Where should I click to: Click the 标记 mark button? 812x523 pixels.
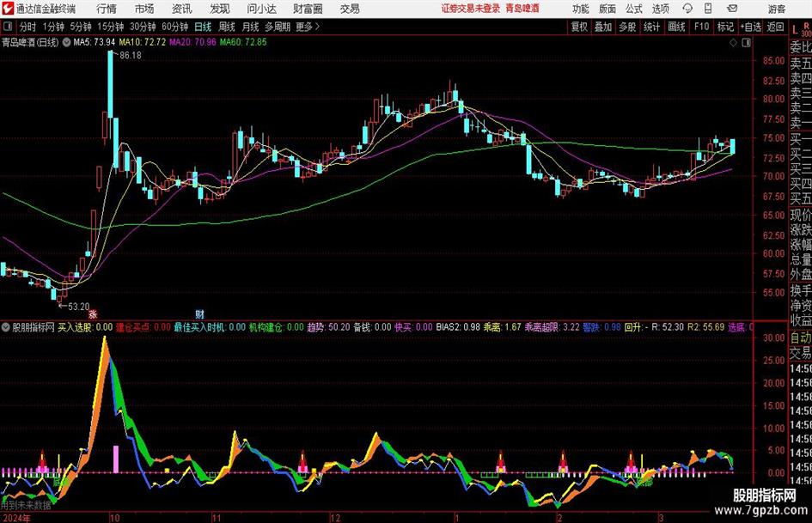725,27
